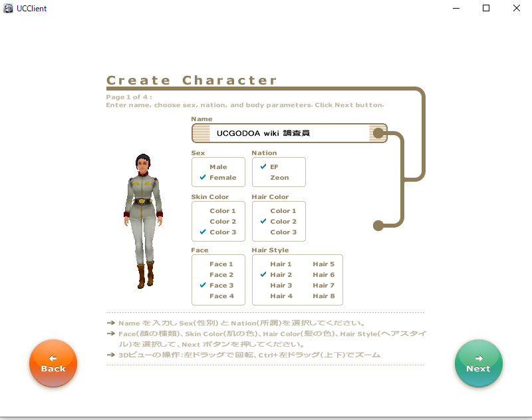Viewport: 532px width, 420px height.
Task: Click into the character Name field
Action: point(289,133)
